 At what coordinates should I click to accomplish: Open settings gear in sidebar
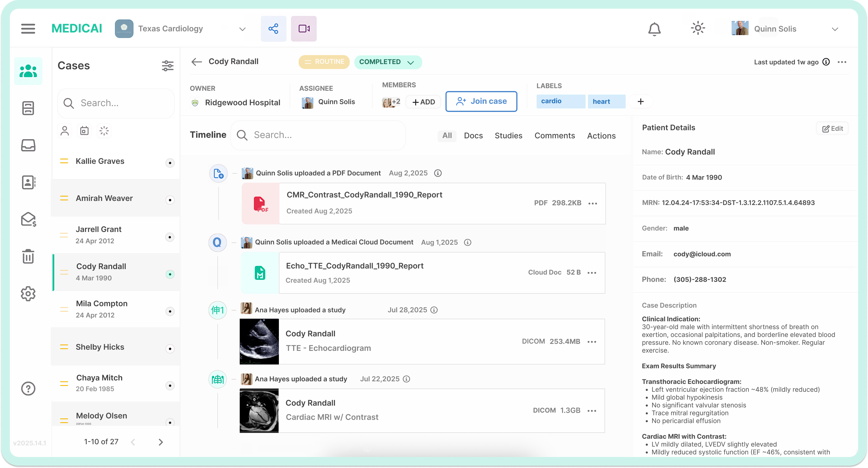click(x=28, y=294)
